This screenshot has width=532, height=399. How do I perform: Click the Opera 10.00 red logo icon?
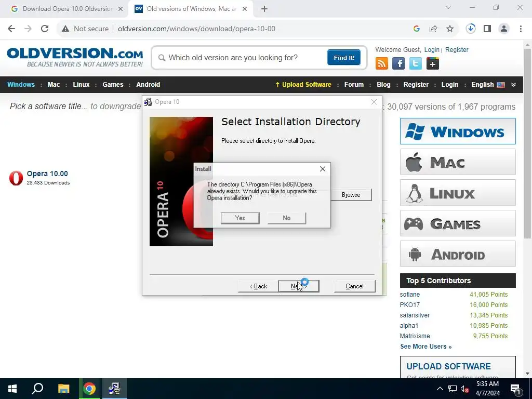click(16, 178)
